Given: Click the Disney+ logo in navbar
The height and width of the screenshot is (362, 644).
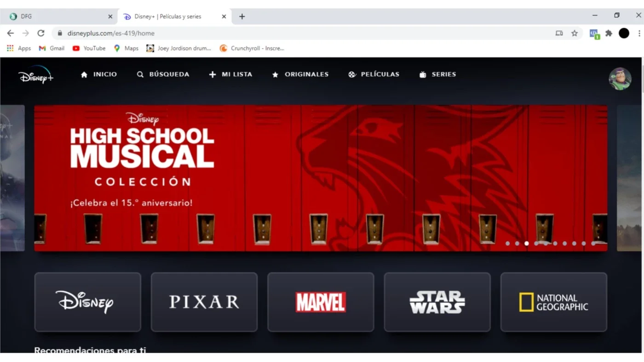Looking at the screenshot, I should click(x=36, y=74).
